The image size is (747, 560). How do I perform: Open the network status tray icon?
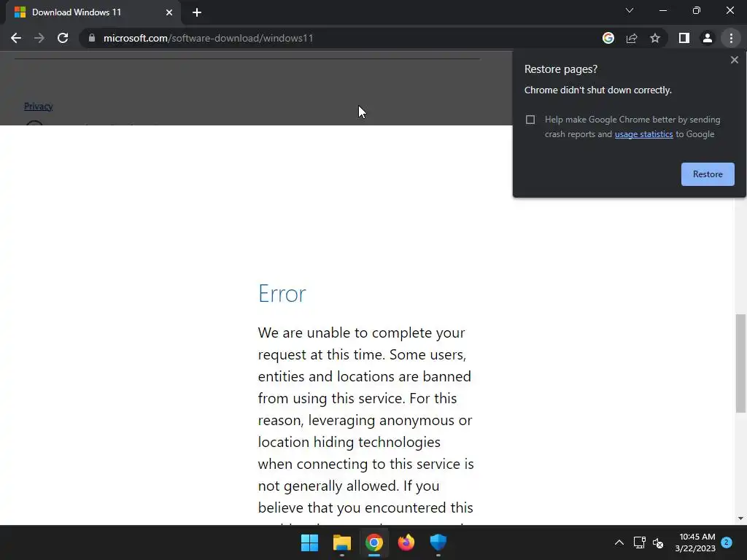(639, 542)
